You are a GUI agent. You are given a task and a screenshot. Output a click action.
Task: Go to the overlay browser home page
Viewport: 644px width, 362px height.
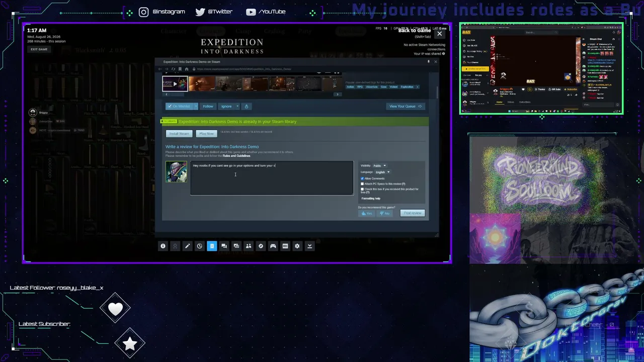(x=186, y=69)
